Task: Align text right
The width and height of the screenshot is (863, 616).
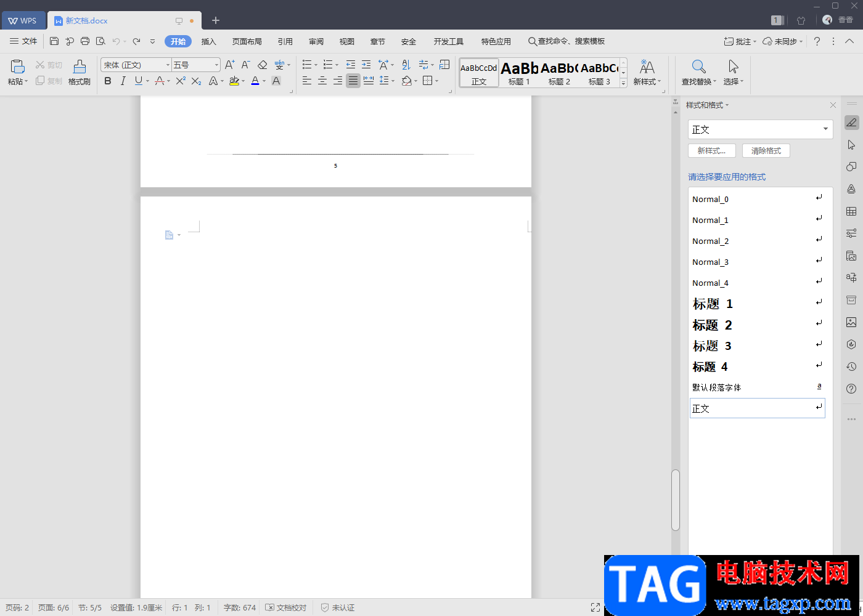Action: [x=338, y=81]
